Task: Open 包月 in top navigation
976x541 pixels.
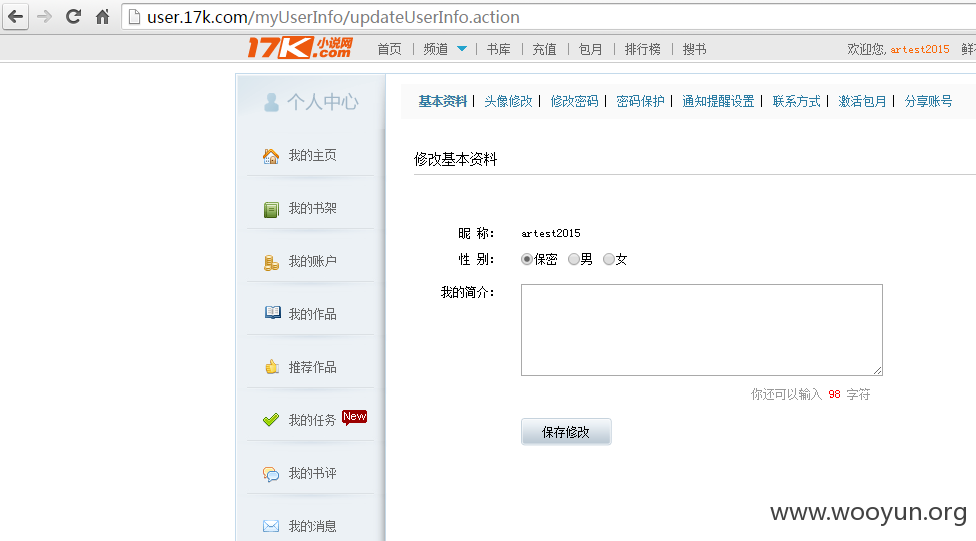Action: click(x=591, y=49)
